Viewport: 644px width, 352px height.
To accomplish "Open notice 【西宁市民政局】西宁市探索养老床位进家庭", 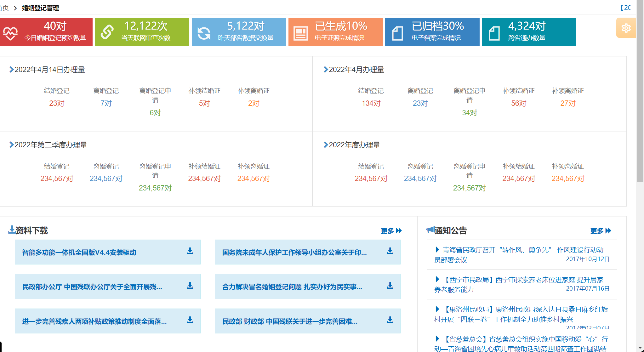I will (x=522, y=284).
